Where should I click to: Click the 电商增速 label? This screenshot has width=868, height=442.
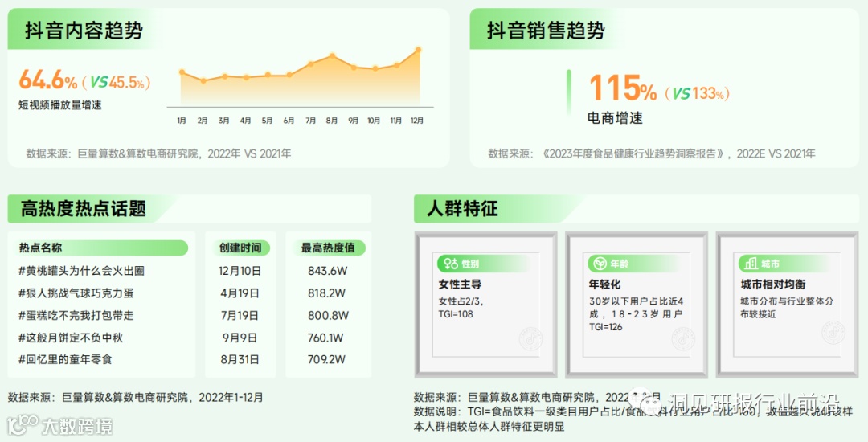(615, 118)
